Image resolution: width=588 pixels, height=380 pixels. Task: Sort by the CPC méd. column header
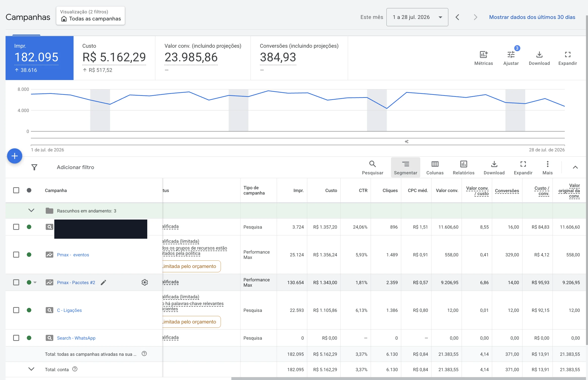coord(418,191)
